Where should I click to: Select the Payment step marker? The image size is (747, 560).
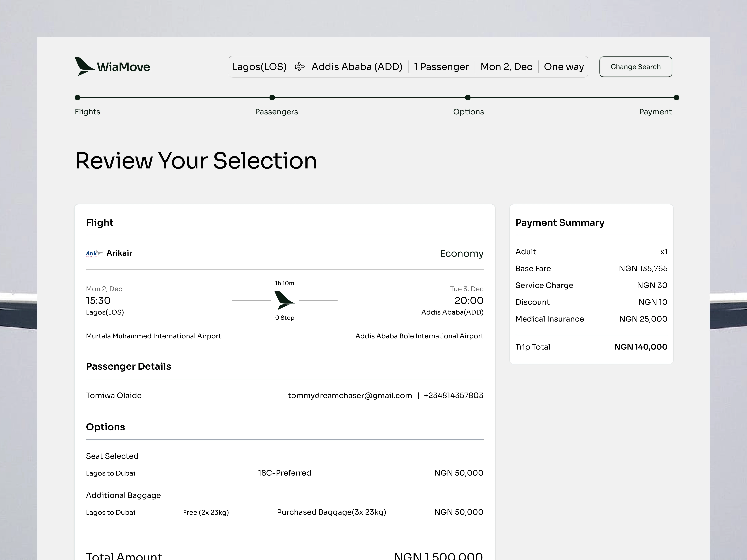[x=676, y=98]
